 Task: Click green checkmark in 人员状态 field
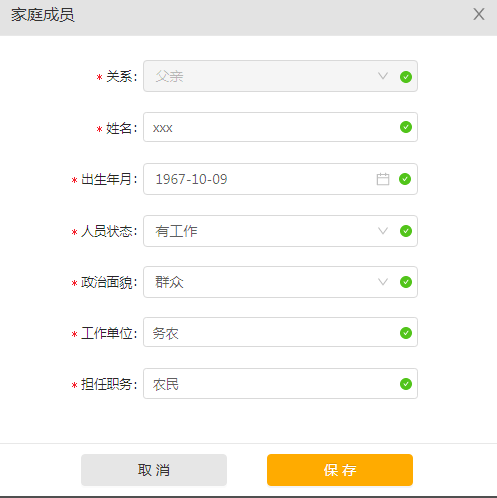coord(406,231)
